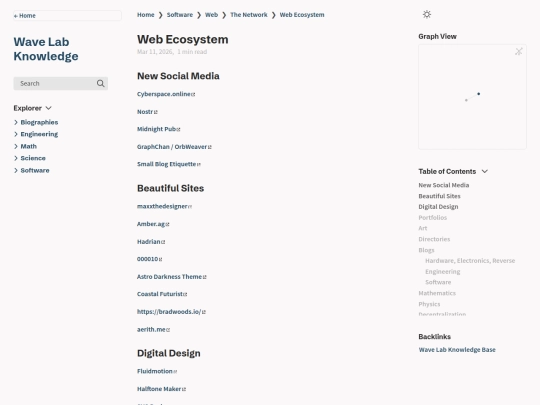This screenshot has width=540, height=405.
Task: Jump to Physics in contents
Action: 429,304
